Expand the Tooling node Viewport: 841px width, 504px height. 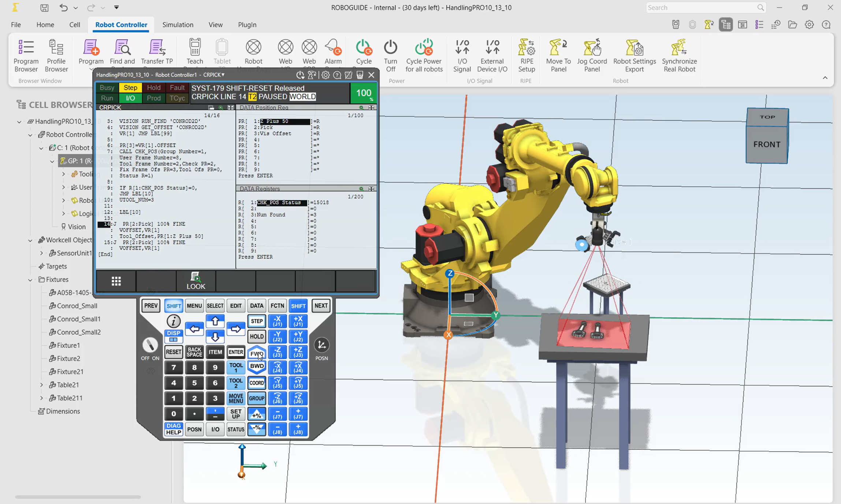(x=63, y=174)
